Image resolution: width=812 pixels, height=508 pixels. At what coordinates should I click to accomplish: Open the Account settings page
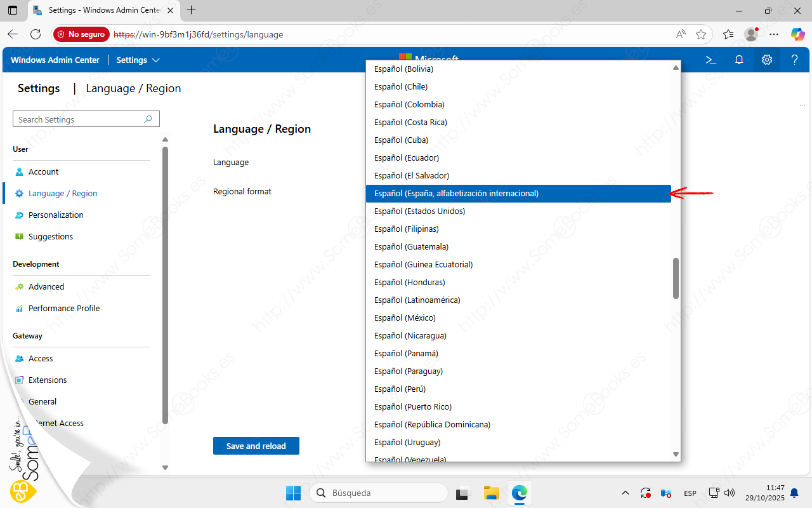point(43,171)
